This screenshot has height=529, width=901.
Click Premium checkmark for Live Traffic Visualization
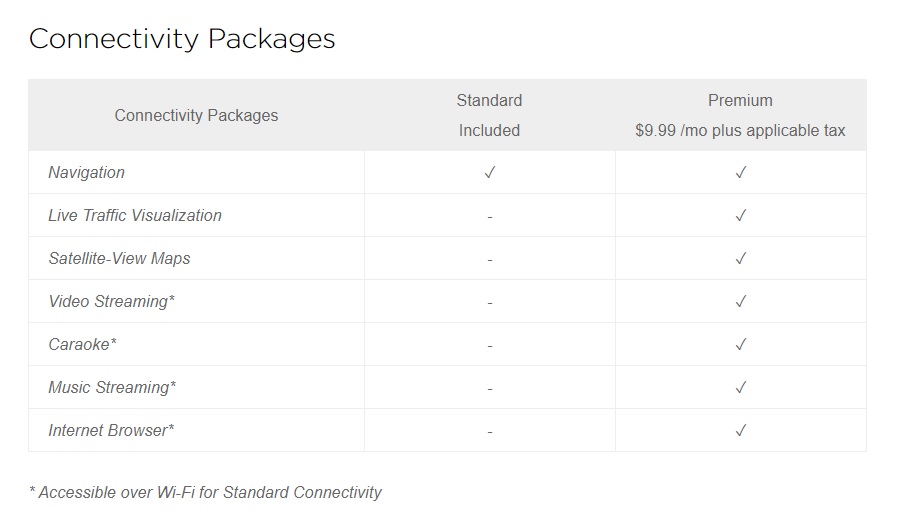(741, 215)
